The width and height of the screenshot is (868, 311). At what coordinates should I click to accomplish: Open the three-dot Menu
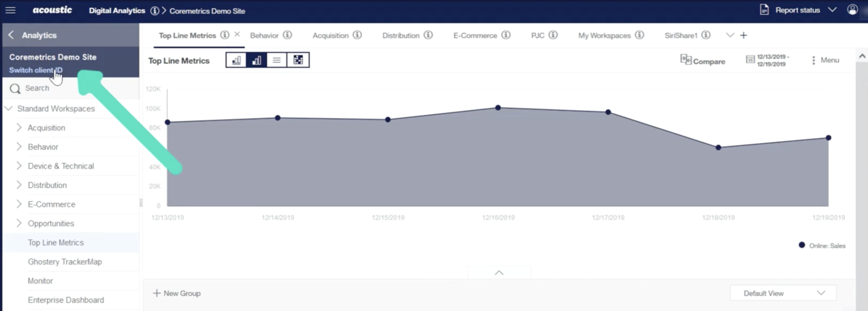(x=825, y=60)
